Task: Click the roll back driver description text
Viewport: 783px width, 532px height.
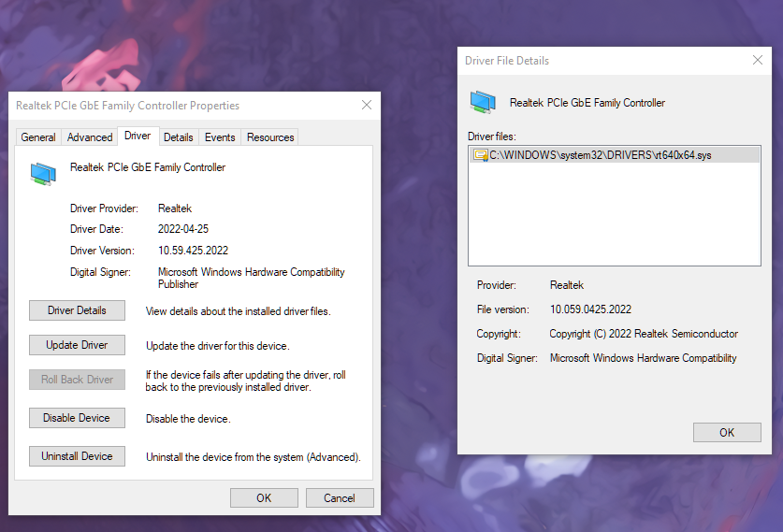Action: click(246, 381)
